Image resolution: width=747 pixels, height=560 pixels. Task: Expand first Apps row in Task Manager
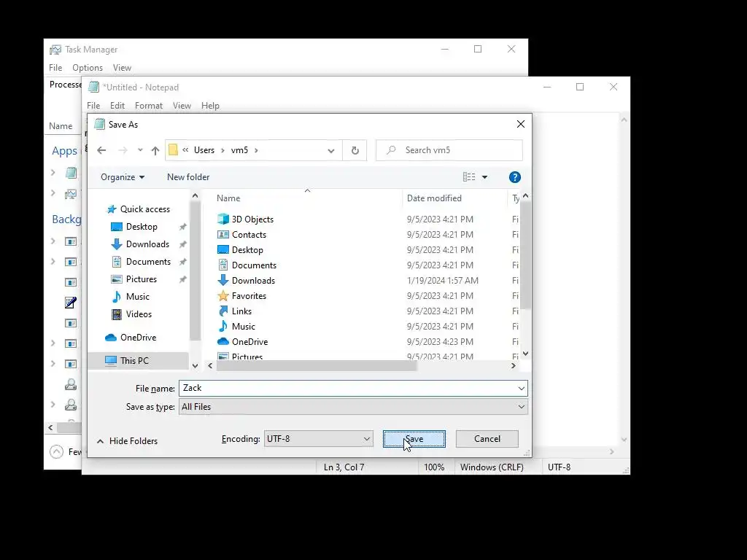[x=53, y=173]
